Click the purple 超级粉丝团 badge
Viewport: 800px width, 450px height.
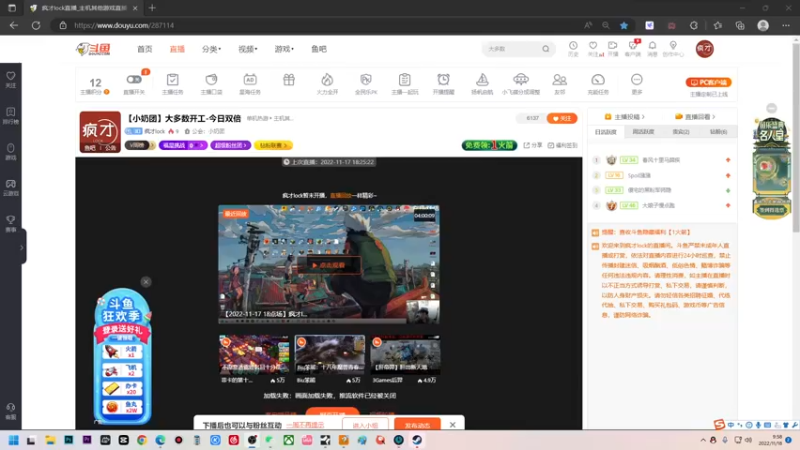click(231, 145)
